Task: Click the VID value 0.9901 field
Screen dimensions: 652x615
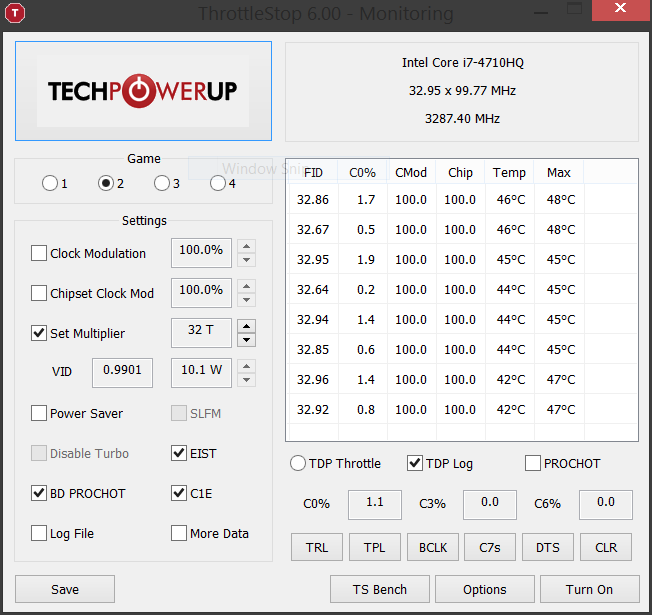Action: (122, 373)
